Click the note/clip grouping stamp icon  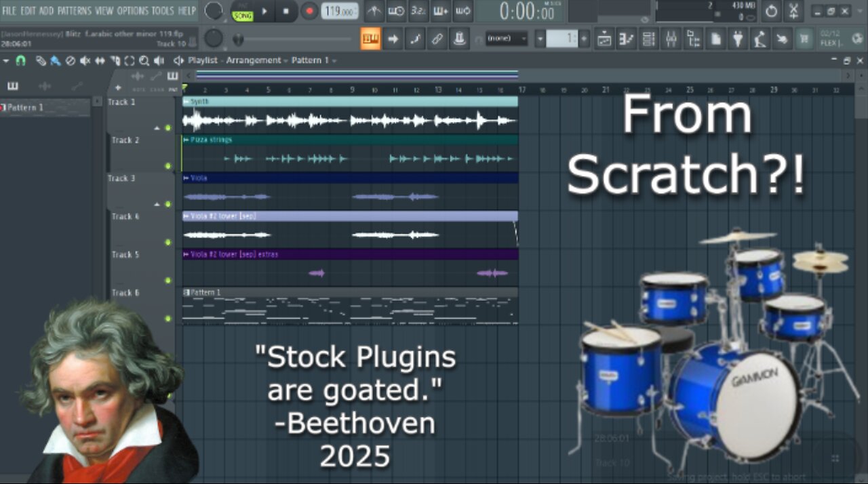coord(460,39)
